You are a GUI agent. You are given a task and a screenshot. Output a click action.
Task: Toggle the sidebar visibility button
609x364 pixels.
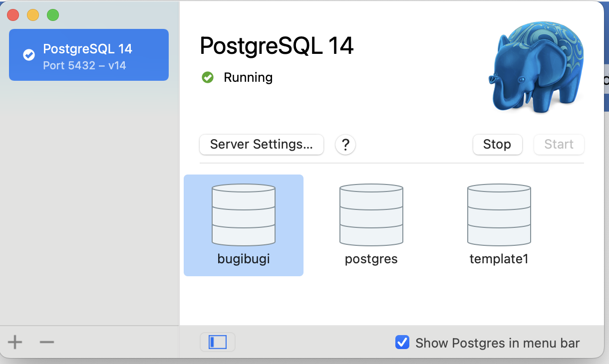tap(218, 342)
